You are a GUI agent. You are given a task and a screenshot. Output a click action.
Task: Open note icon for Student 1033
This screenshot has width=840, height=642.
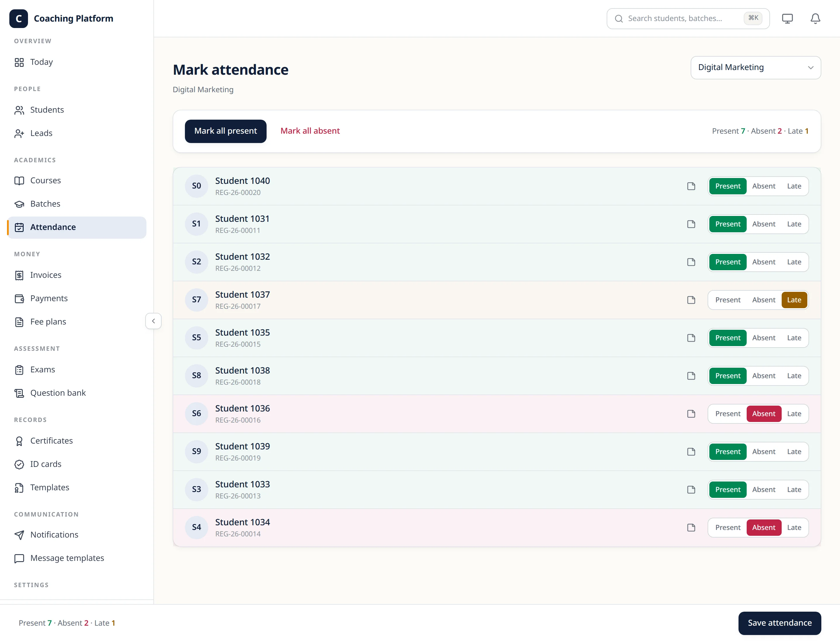click(x=691, y=490)
